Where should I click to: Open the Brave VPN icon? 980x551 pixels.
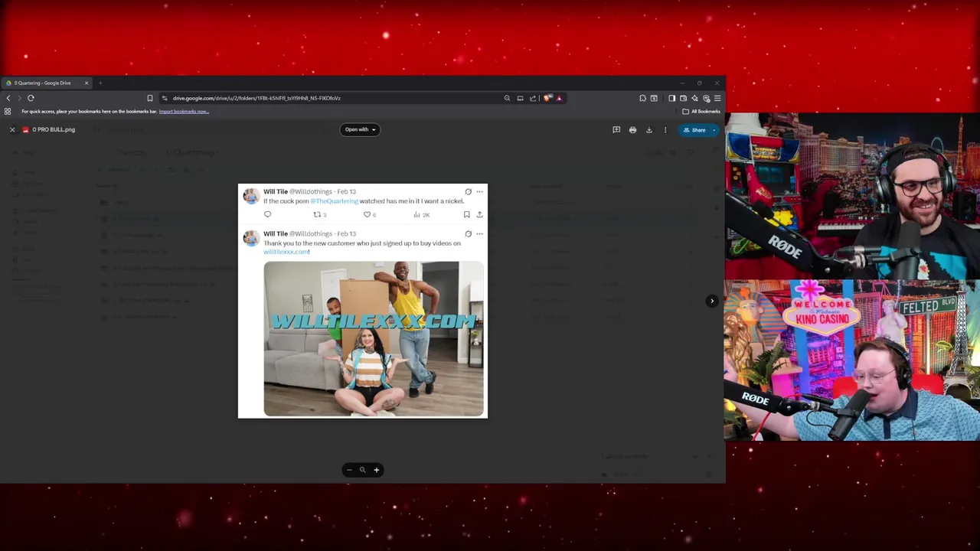(706, 98)
